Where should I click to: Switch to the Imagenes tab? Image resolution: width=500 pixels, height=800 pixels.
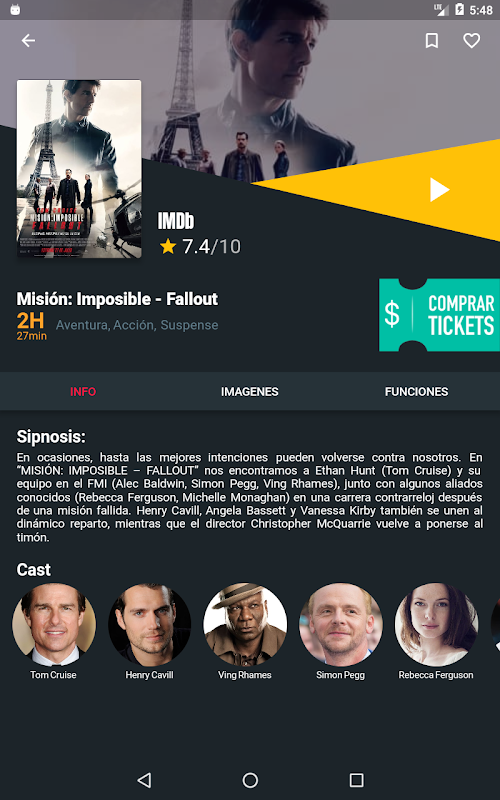pos(249,391)
